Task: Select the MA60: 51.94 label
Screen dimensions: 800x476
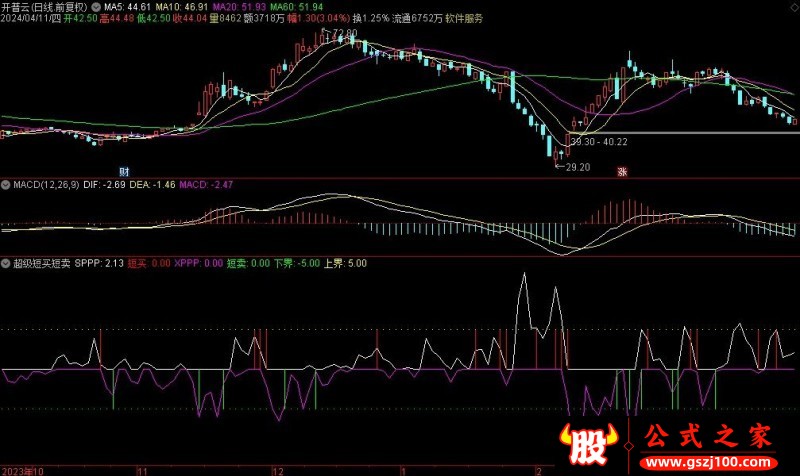Action: pyautogui.click(x=296, y=7)
